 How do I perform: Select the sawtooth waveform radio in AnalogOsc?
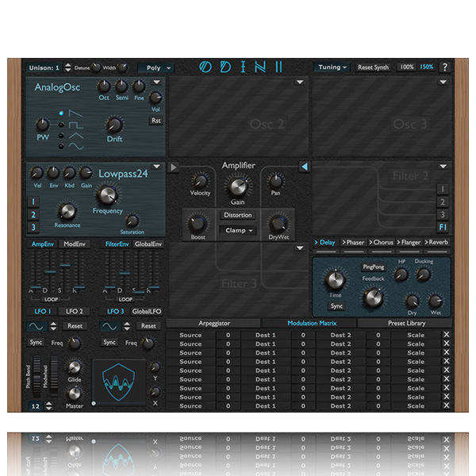click(61, 113)
